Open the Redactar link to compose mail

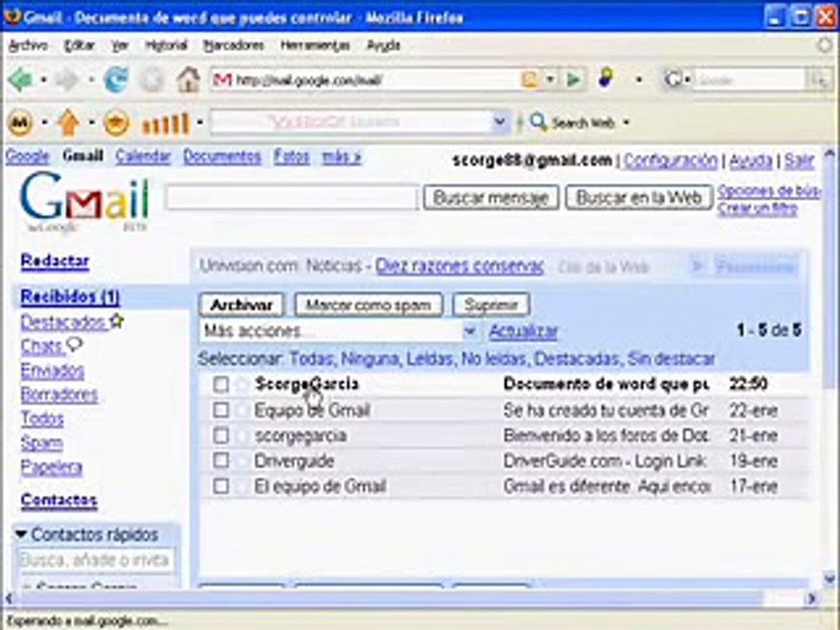54,262
